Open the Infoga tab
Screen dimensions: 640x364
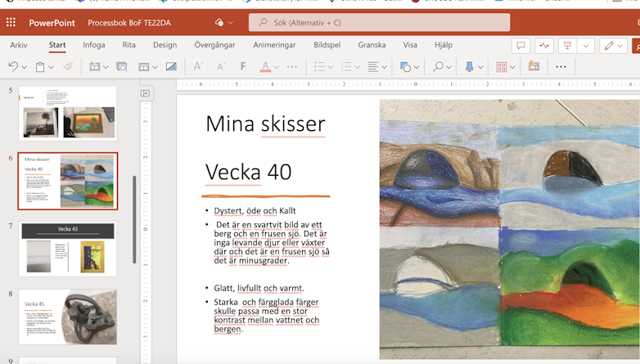click(94, 45)
